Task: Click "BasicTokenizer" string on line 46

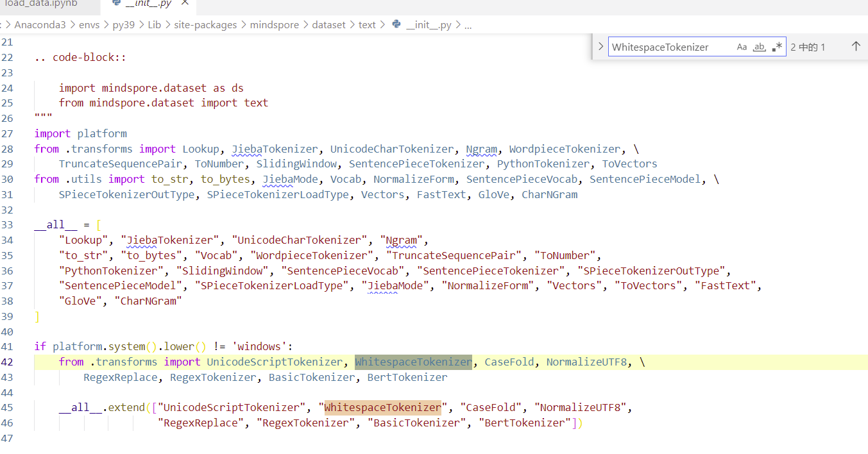Action: (417, 423)
